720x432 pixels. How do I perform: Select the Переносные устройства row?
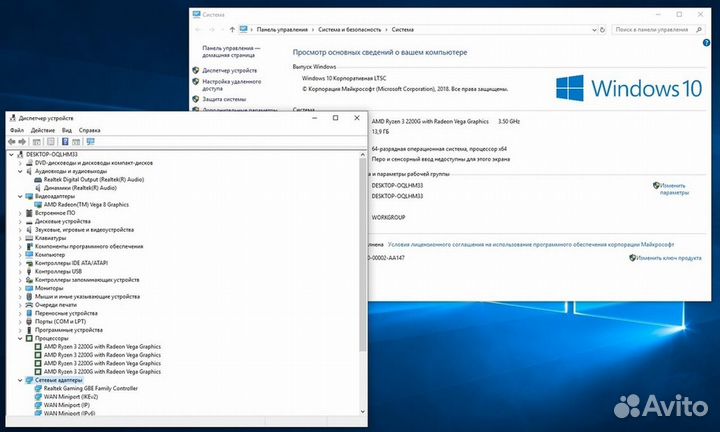point(66,313)
